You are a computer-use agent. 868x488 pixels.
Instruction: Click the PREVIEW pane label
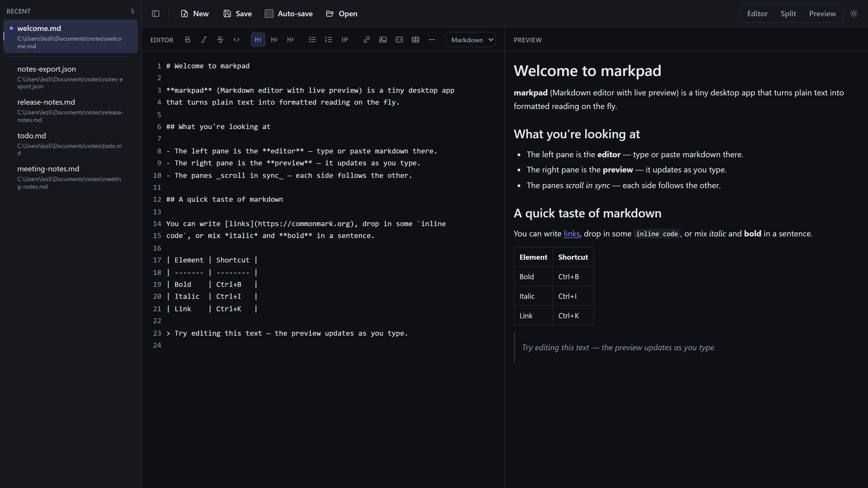(528, 40)
